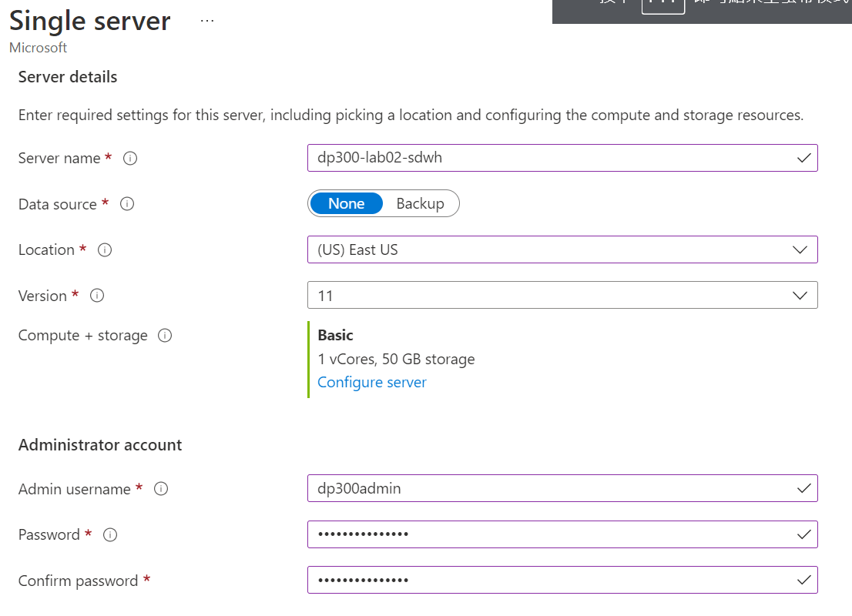Select the Confirm password field

[x=551, y=581]
